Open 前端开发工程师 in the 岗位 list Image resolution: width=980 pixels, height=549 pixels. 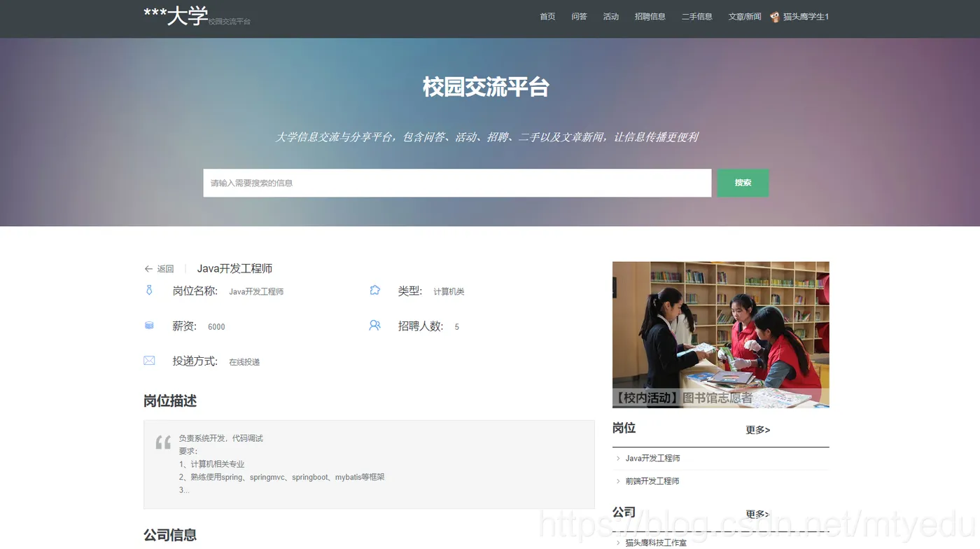click(652, 481)
